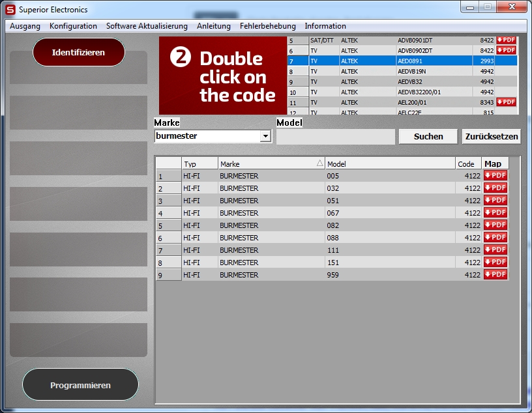This screenshot has height=413, width=532.
Task: Open the Fehlerbehebung menu
Action: pyautogui.click(x=267, y=26)
